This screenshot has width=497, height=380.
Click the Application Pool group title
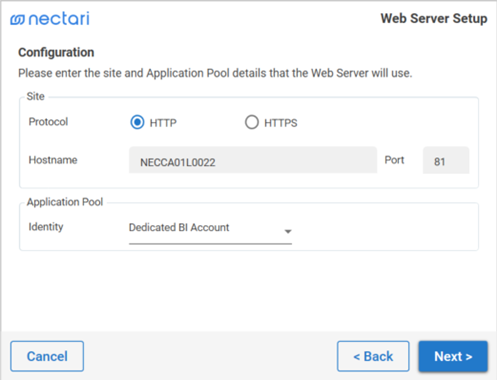65,202
